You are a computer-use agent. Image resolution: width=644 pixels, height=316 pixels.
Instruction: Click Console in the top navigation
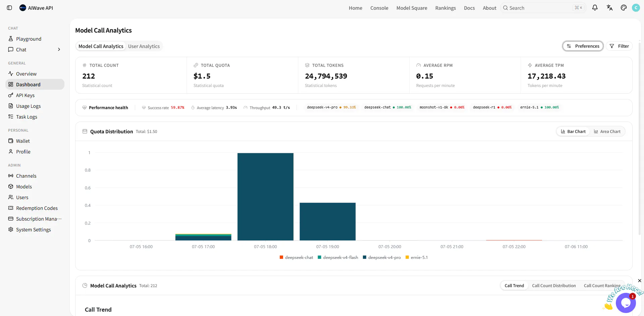pyautogui.click(x=379, y=8)
